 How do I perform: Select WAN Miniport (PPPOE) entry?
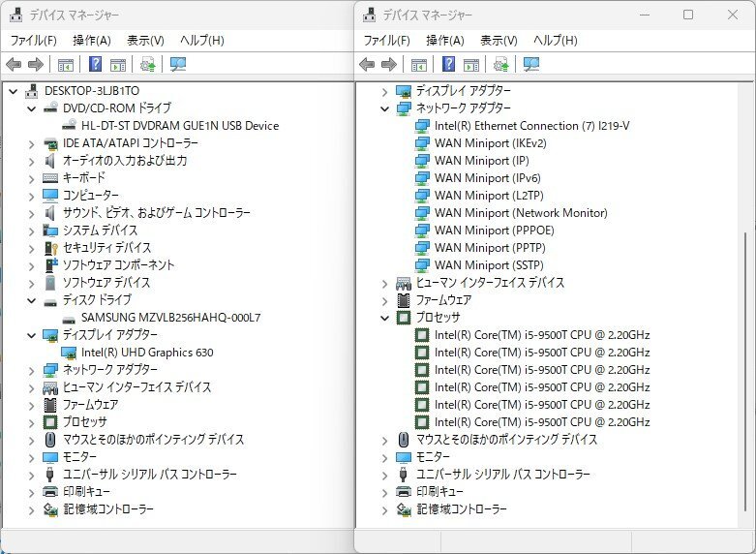click(495, 231)
